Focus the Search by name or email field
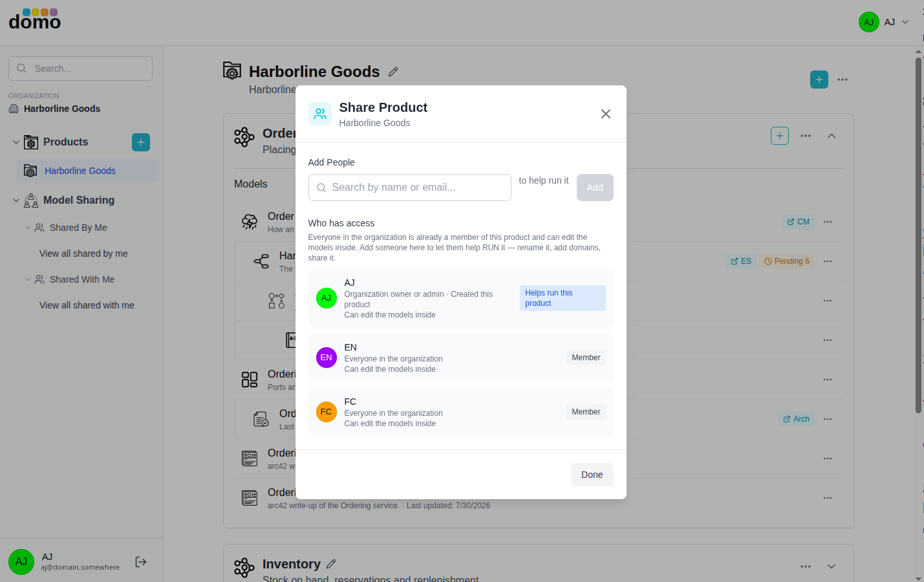The image size is (924, 582). [409, 188]
